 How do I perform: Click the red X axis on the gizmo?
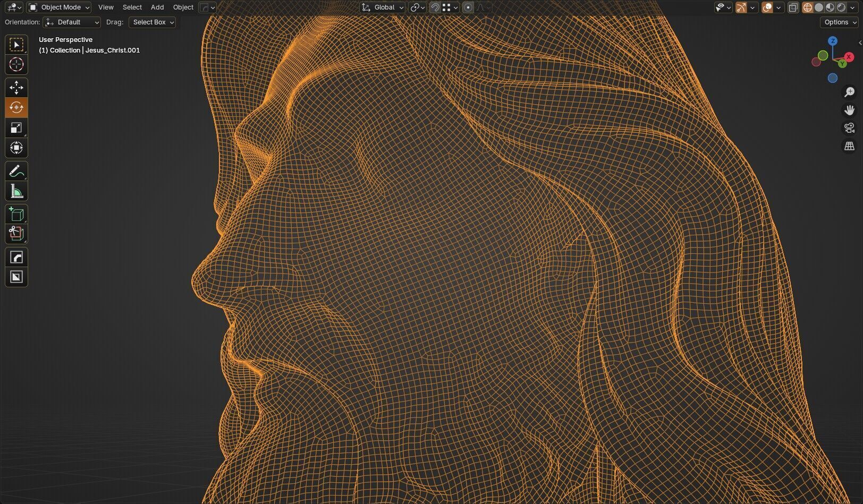pos(849,56)
